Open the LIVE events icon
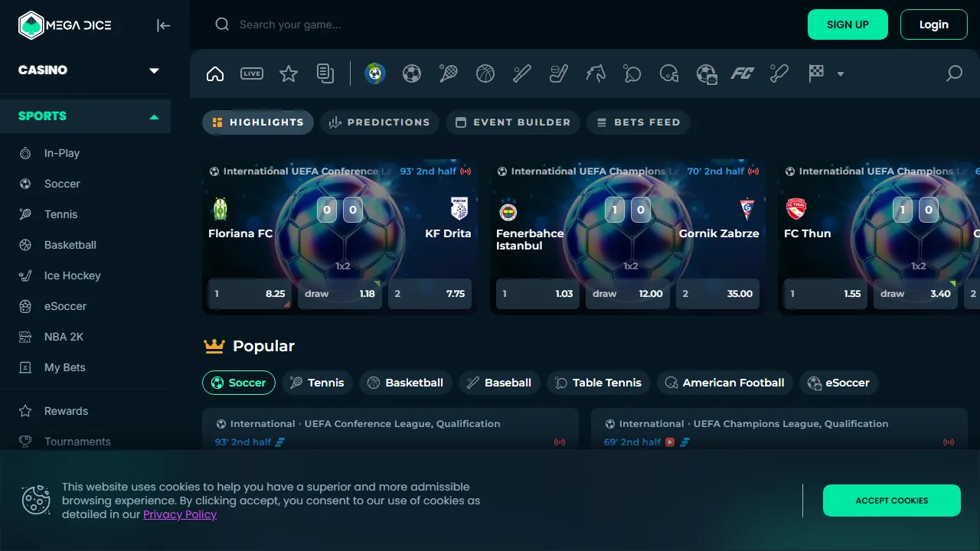Viewport: 980px width, 551px height. click(x=252, y=73)
